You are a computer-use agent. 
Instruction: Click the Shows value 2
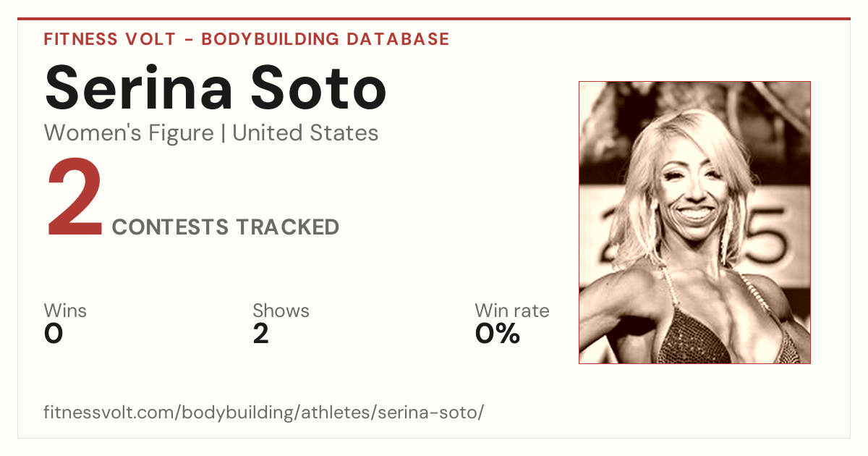coord(260,334)
